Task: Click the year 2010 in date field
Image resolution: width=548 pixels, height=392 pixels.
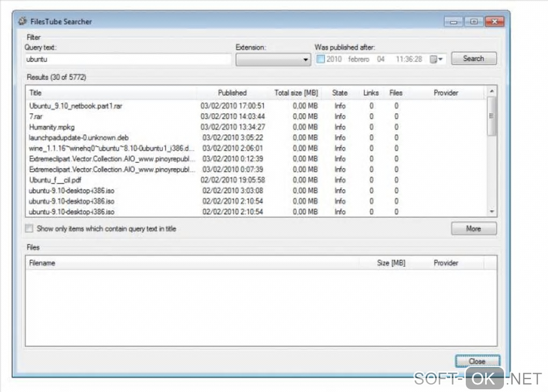Action: pos(334,59)
